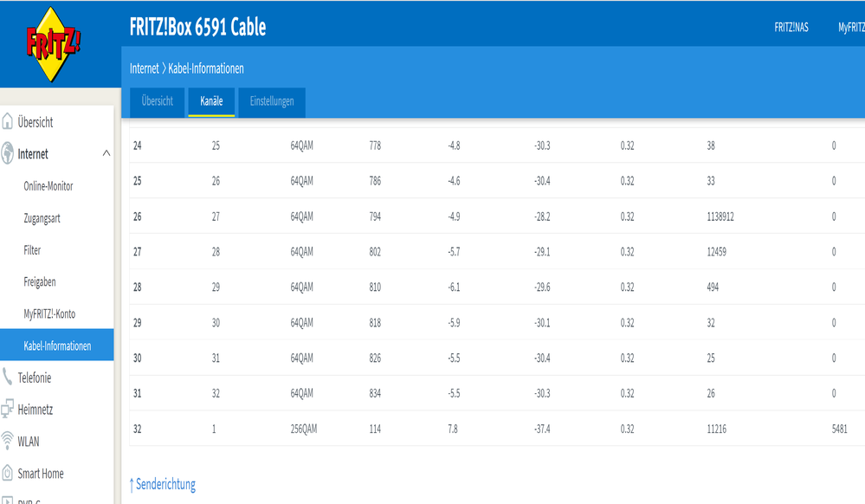Viewport: 865px width, 504px height.
Task: Click value 494 in row 28
Action: [x=713, y=287]
